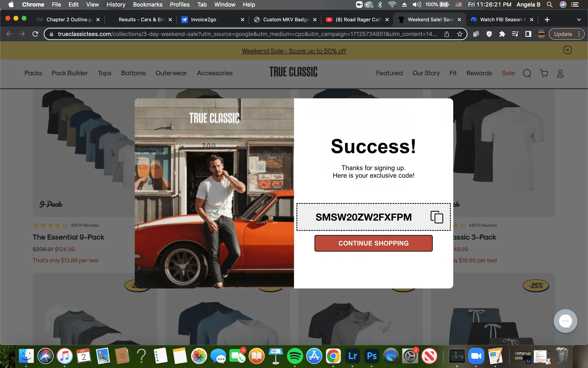This screenshot has height=368, width=588.
Task: Open the media control playlist icon
Action: 515,34
